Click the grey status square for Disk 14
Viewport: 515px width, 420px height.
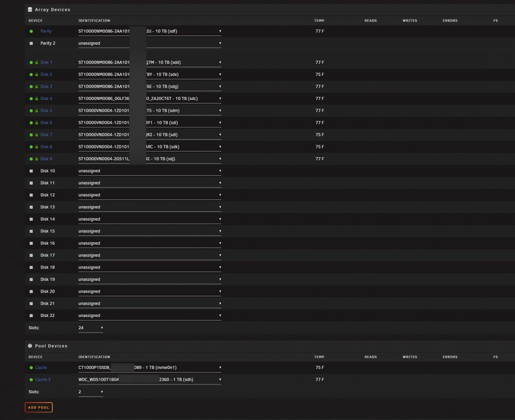pyautogui.click(x=31, y=219)
